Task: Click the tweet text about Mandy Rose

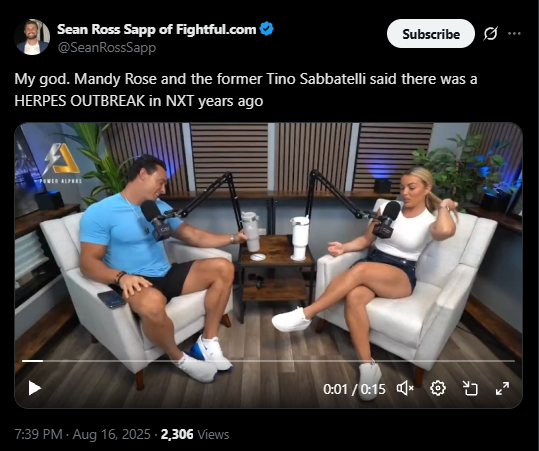Action: pos(246,90)
